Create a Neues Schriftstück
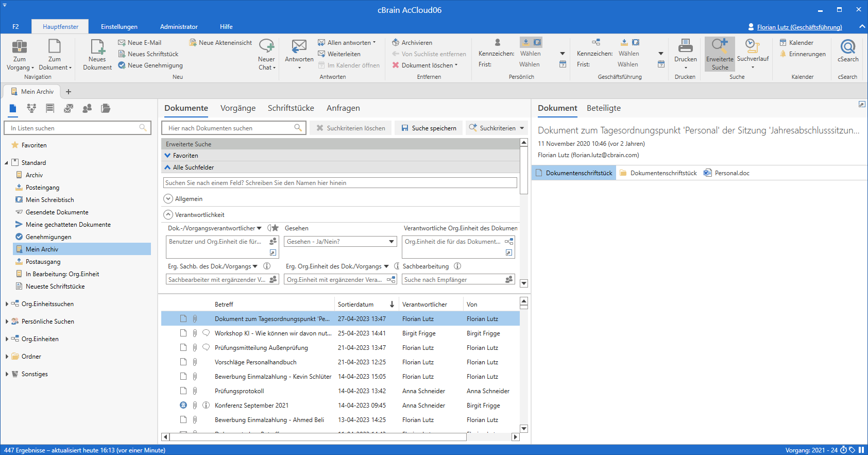The image size is (868, 455). 148,54
